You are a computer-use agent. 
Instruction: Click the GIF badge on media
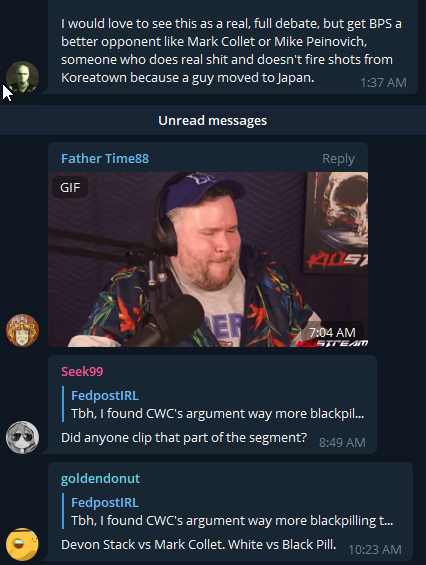[x=70, y=187]
